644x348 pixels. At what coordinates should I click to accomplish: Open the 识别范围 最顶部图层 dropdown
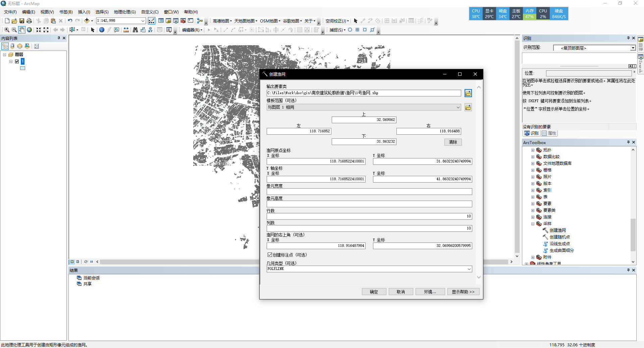click(x=633, y=48)
